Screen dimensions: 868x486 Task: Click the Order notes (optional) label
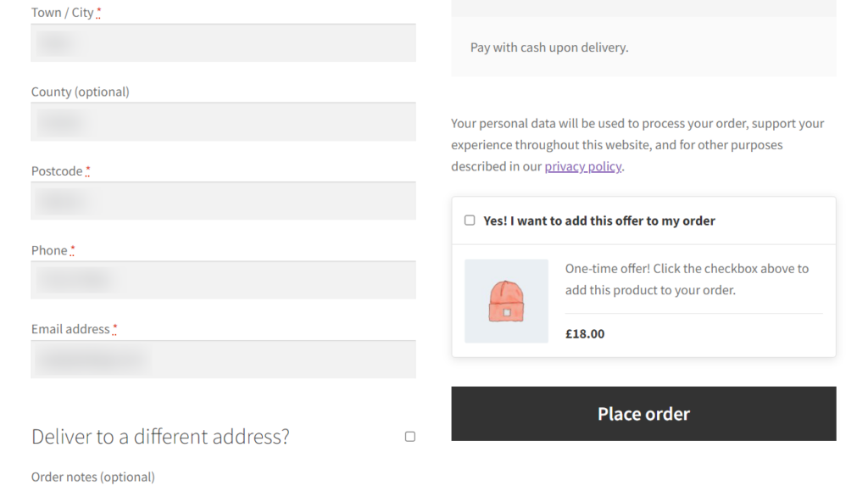93,477
